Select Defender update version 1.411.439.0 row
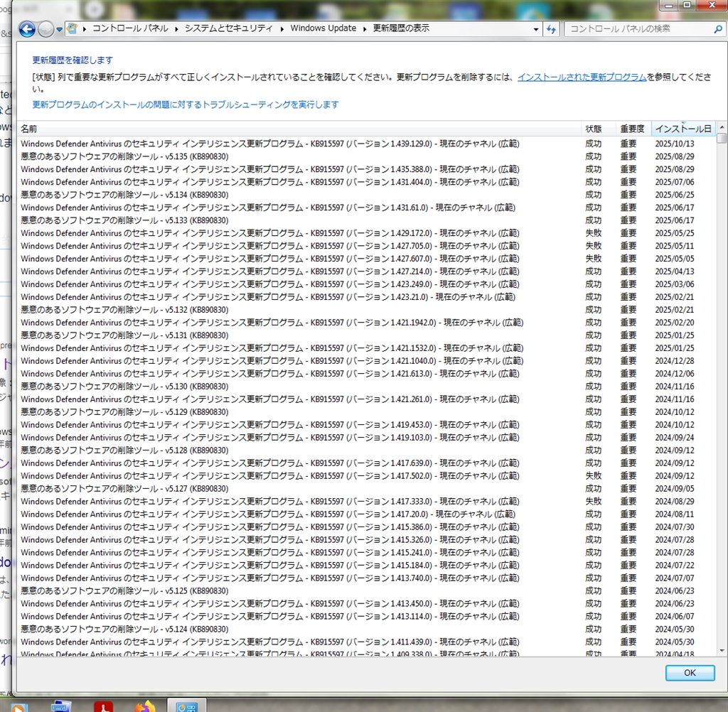This screenshot has width=728, height=712. tap(367, 642)
